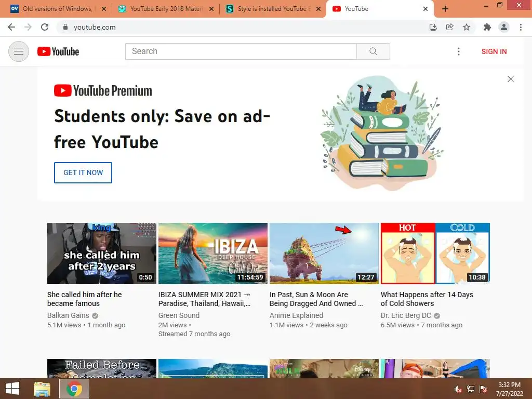Open title 'She called him after he became famous'

pos(85,299)
